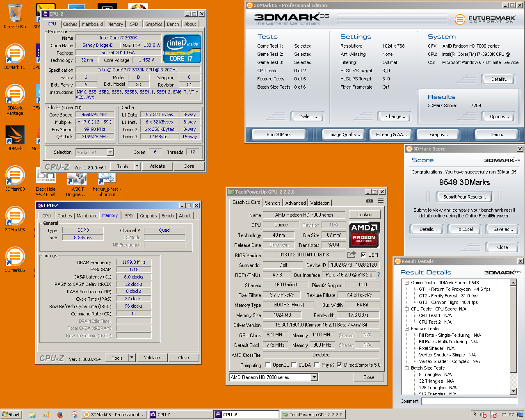Click Graphs button in 3DMark05
The height and width of the screenshot is (420, 525).
439,135
